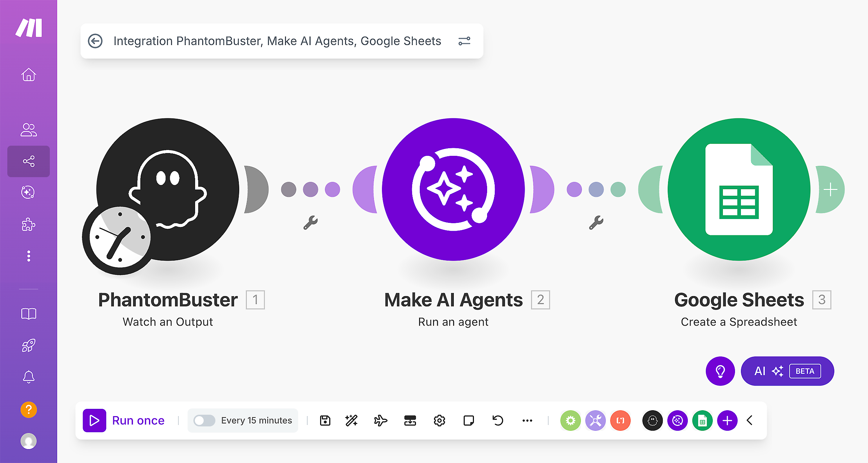868x463 pixels.
Task: Open notifications via the bell icon
Action: point(29,377)
